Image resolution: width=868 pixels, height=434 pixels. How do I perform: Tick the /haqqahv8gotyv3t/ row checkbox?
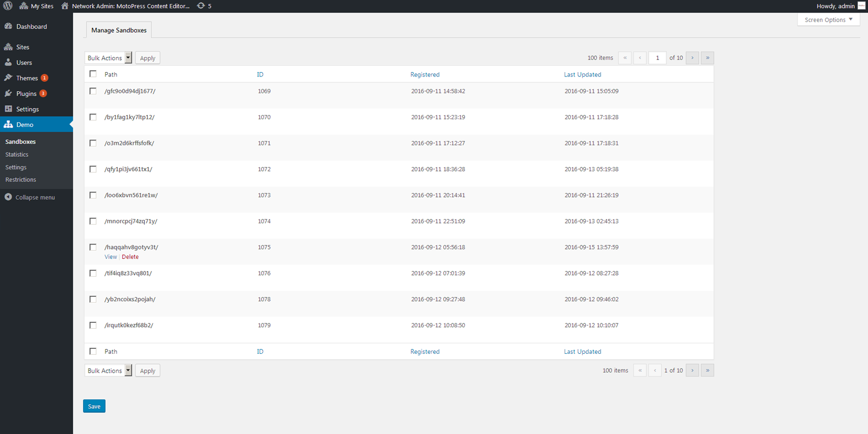tap(93, 247)
